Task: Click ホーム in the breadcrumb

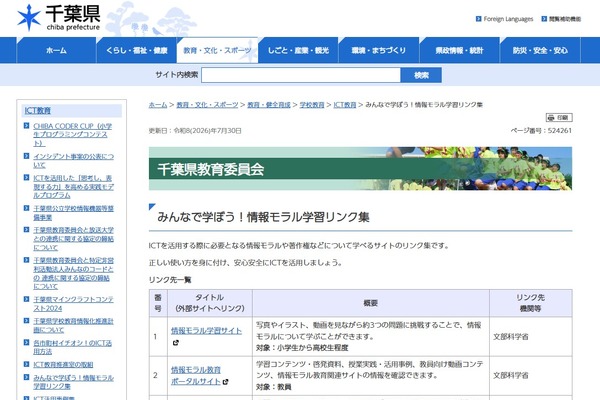Action: (158, 105)
